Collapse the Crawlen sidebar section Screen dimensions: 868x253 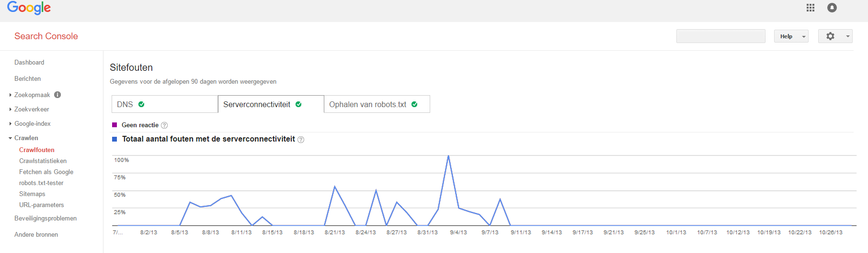[x=26, y=138]
